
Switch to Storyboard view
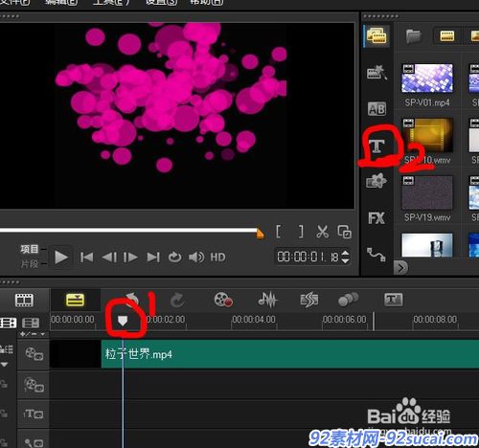coord(24,300)
